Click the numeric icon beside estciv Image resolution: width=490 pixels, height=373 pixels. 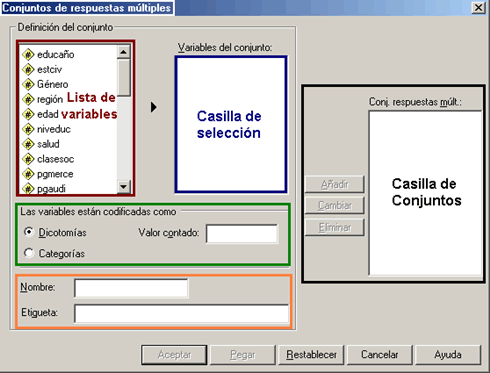(28, 70)
